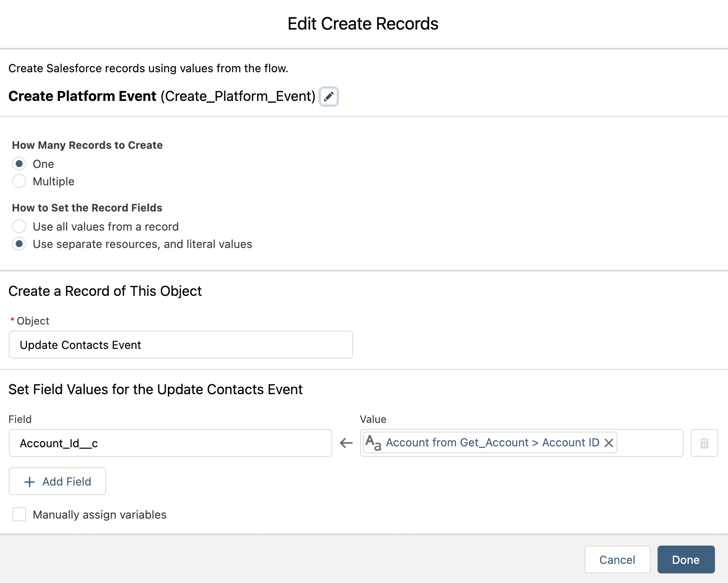728x583 pixels.
Task: Choose Multiple records to create
Action: tap(19, 181)
